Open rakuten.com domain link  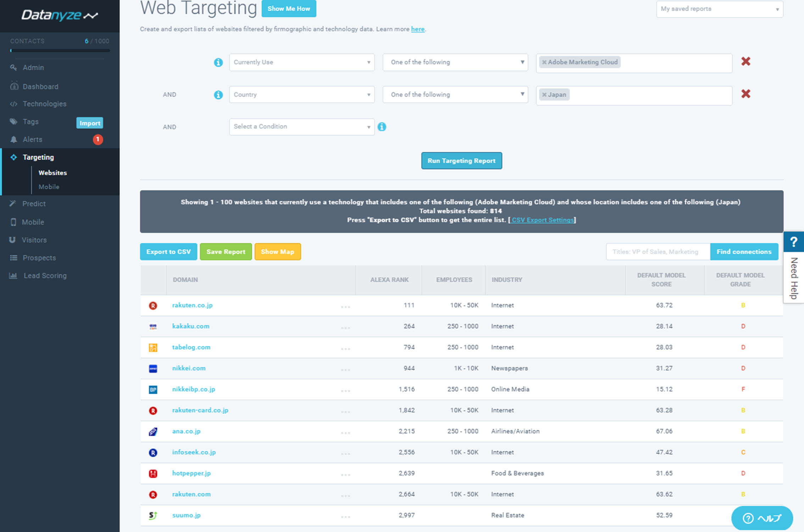(191, 494)
